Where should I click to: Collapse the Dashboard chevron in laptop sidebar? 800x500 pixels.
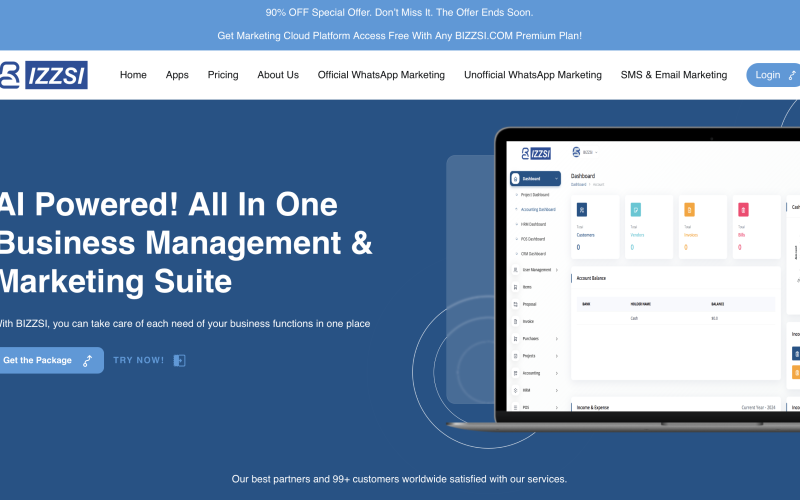coord(556,179)
